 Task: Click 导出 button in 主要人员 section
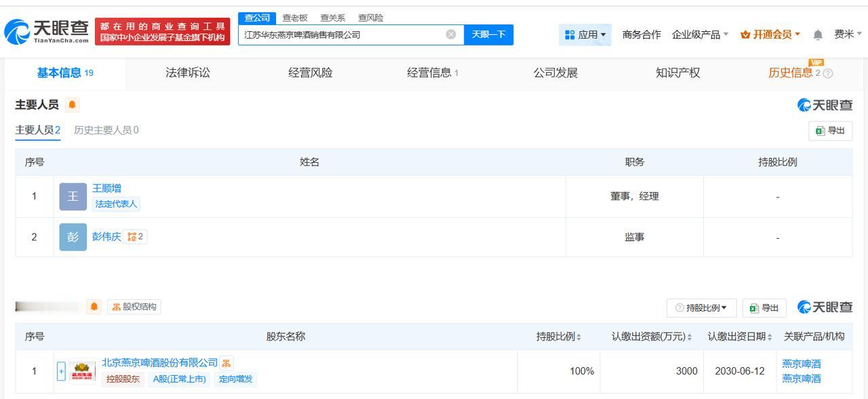coord(830,131)
